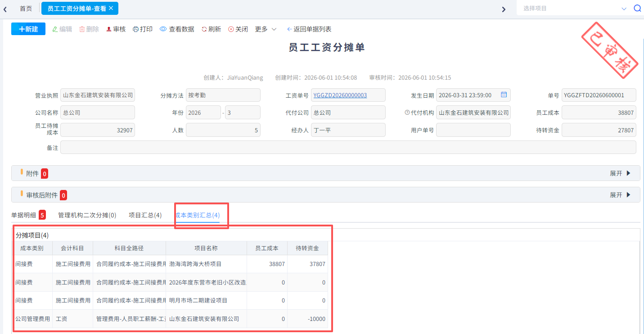Click the search magnifier icon

click(x=637, y=8)
